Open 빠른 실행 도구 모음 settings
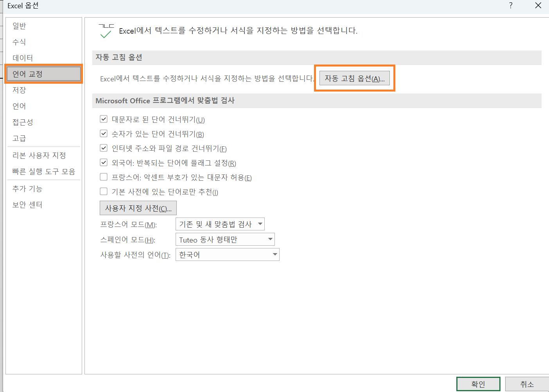This screenshot has height=392, width=549. (x=44, y=171)
